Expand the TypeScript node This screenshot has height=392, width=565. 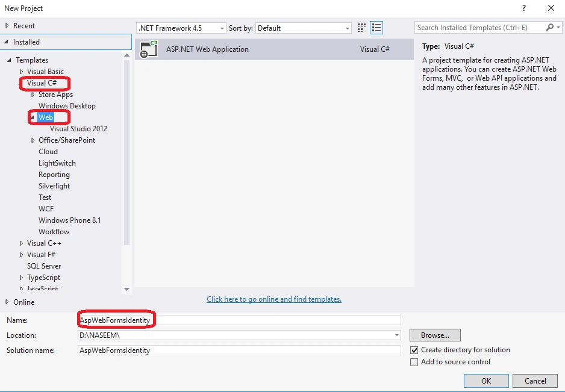point(21,278)
